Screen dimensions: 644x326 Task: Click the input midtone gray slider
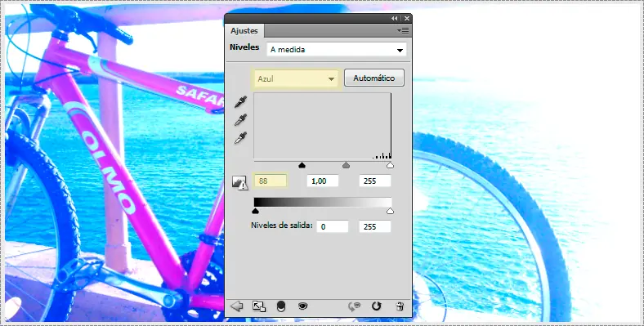point(347,165)
